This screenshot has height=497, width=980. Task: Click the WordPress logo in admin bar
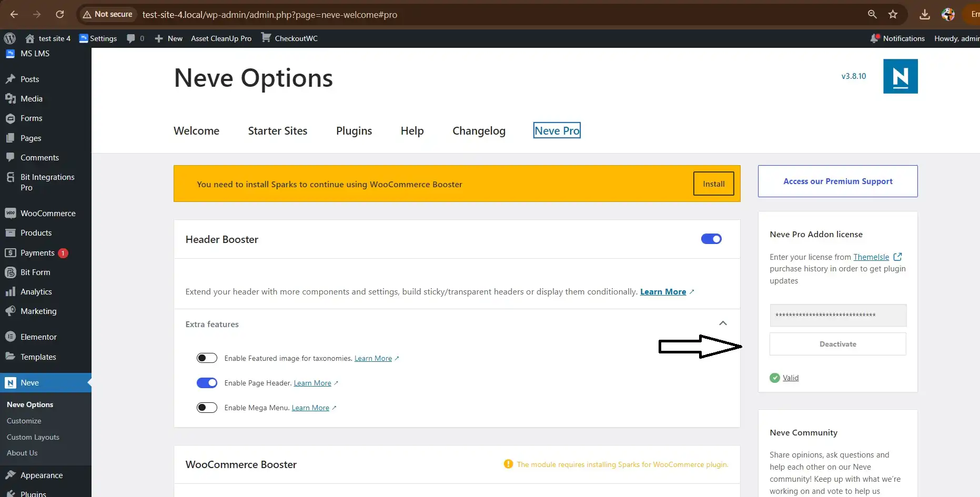coord(9,38)
